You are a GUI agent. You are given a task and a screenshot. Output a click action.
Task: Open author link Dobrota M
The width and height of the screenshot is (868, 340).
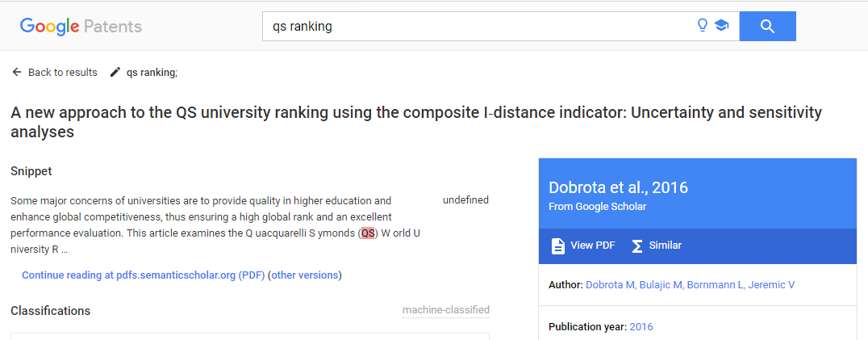(x=610, y=284)
